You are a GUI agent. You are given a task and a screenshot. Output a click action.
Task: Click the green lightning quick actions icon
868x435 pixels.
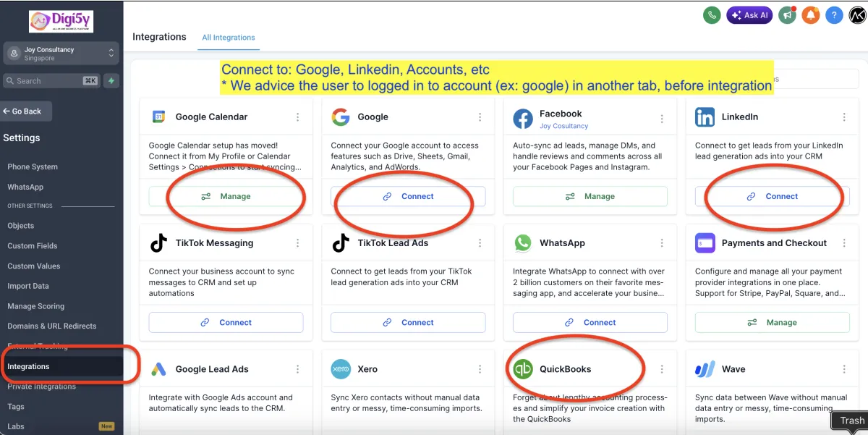click(111, 81)
